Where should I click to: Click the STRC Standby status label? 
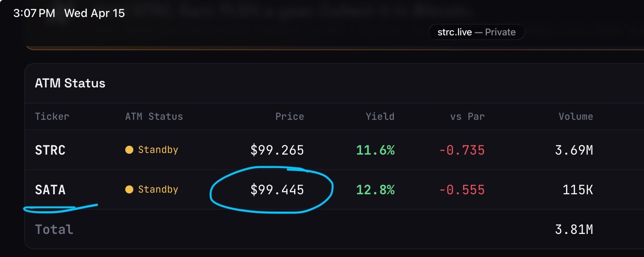pyautogui.click(x=158, y=150)
